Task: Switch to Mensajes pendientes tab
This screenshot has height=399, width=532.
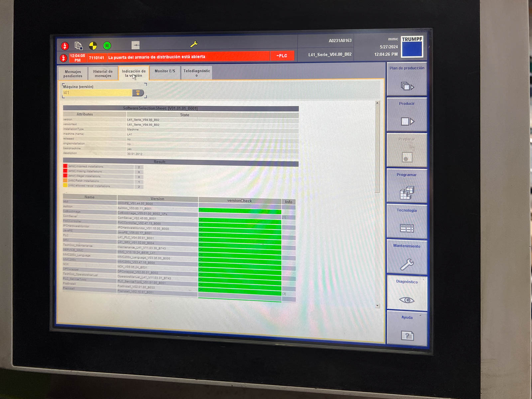Action: [73, 74]
